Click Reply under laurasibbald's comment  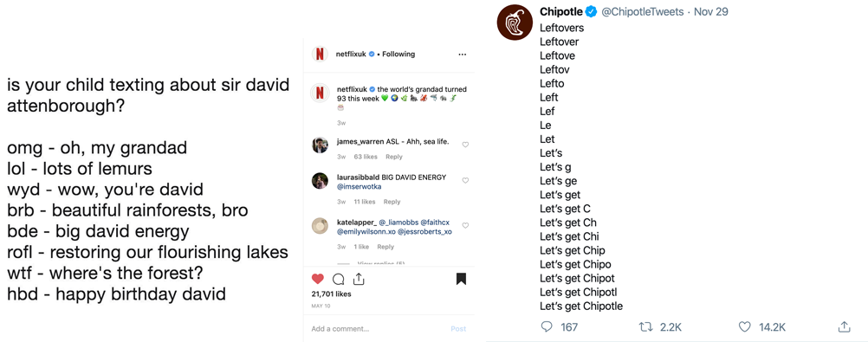point(392,202)
